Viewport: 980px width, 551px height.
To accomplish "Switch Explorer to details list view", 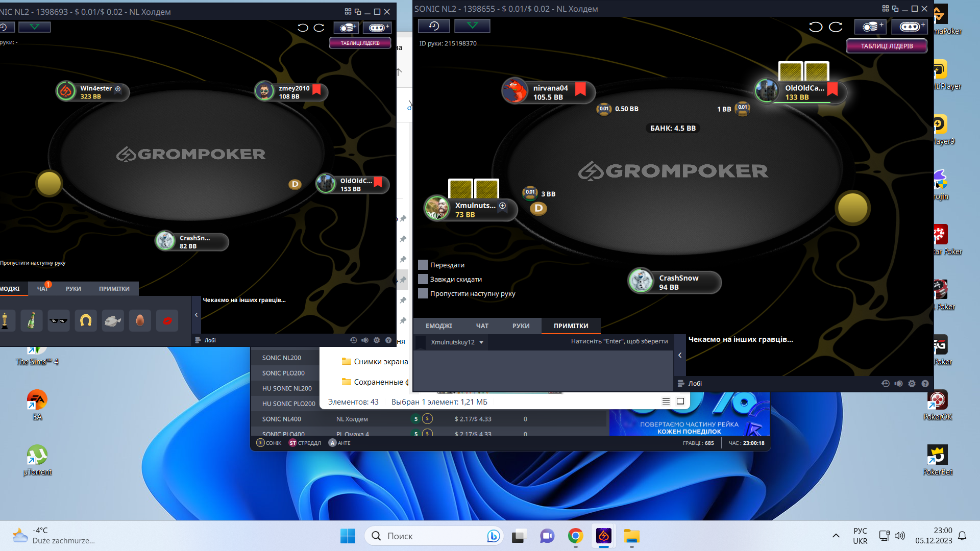I will point(666,402).
